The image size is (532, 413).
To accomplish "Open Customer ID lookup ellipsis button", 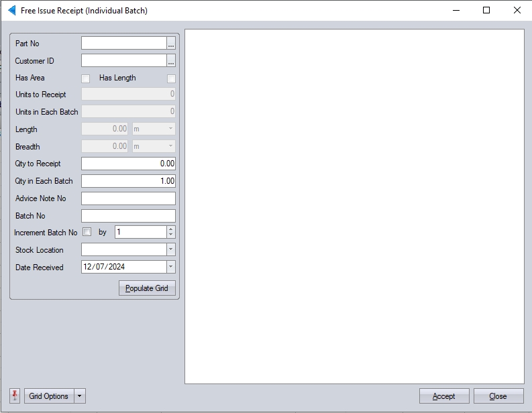I will click(x=171, y=61).
